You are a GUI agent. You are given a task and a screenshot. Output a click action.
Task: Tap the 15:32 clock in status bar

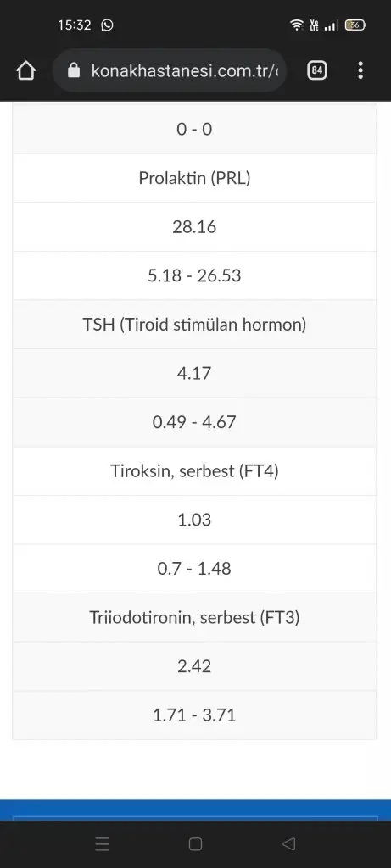[74, 25]
